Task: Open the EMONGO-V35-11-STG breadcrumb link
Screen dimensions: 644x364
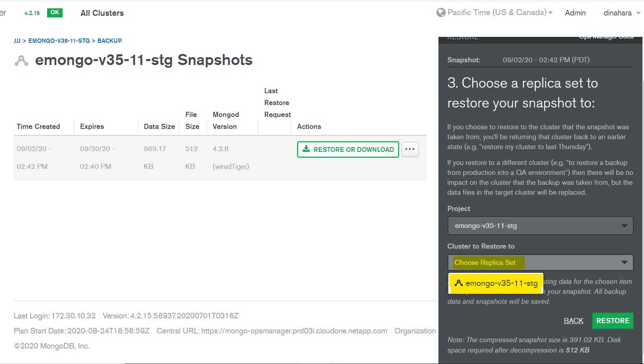Action: pyautogui.click(x=59, y=41)
